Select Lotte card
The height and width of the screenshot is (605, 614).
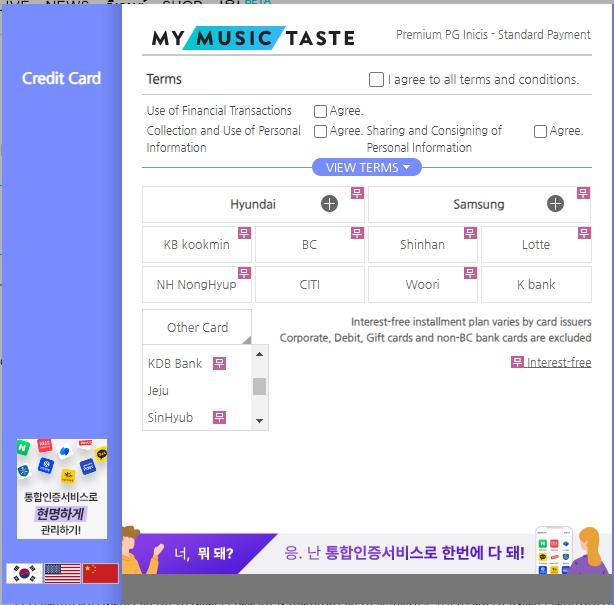coord(536,245)
